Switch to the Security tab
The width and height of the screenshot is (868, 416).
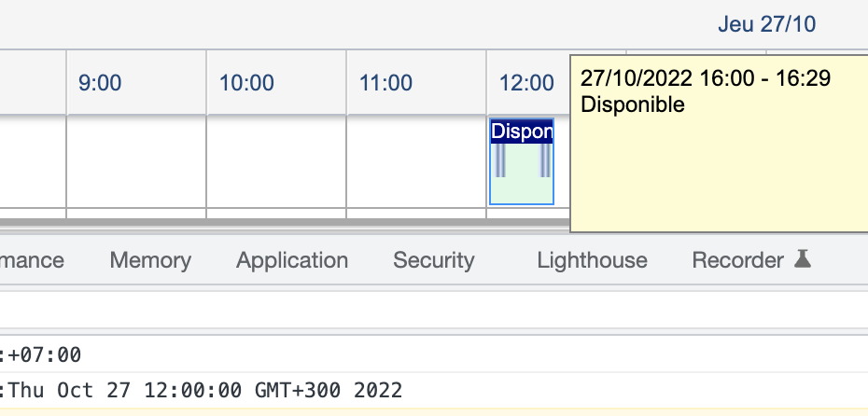433,260
